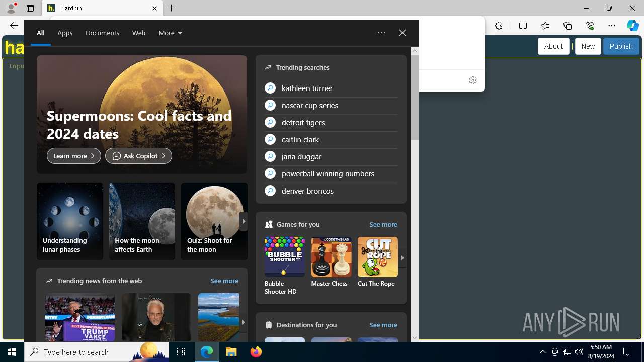See more Trending news from the web
644x362 pixels.
coord(224,281)
